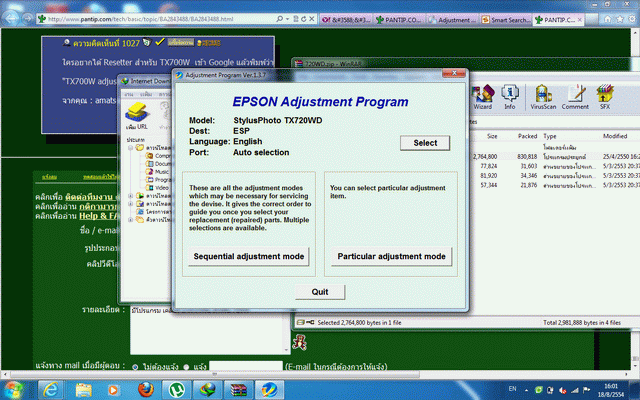
Task: Click the Comment icon in WinRAR
Action: click(575, 97)
